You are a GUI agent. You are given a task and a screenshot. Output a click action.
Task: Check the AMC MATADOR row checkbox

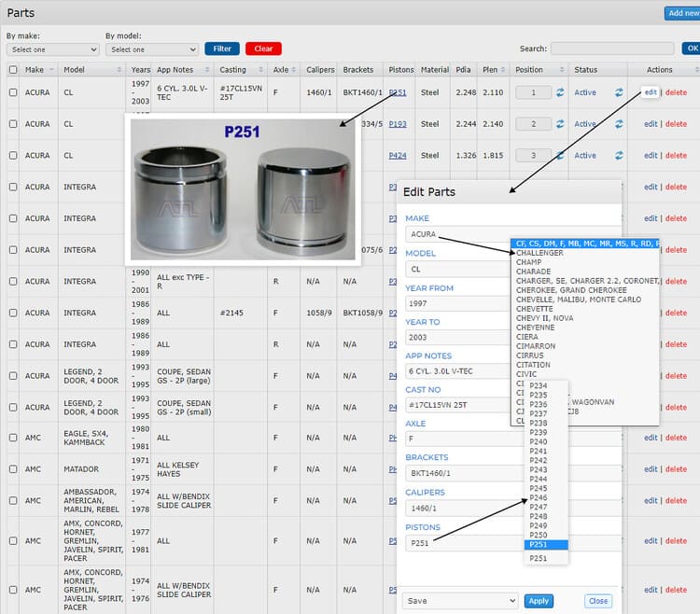tap(13, 469)
